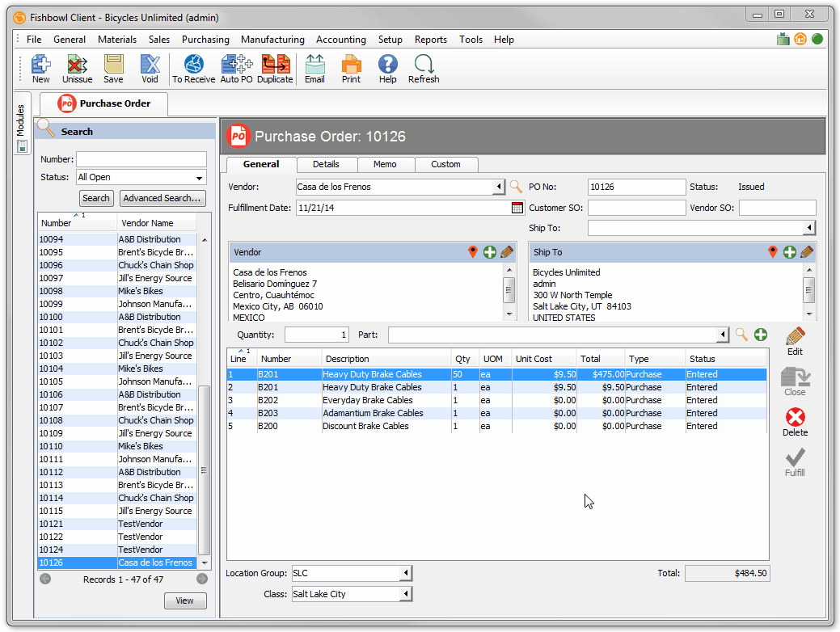The width and height of the screenshot is (840, 632).
Task: Click the green add part plus icon
Action: point(761,335)
